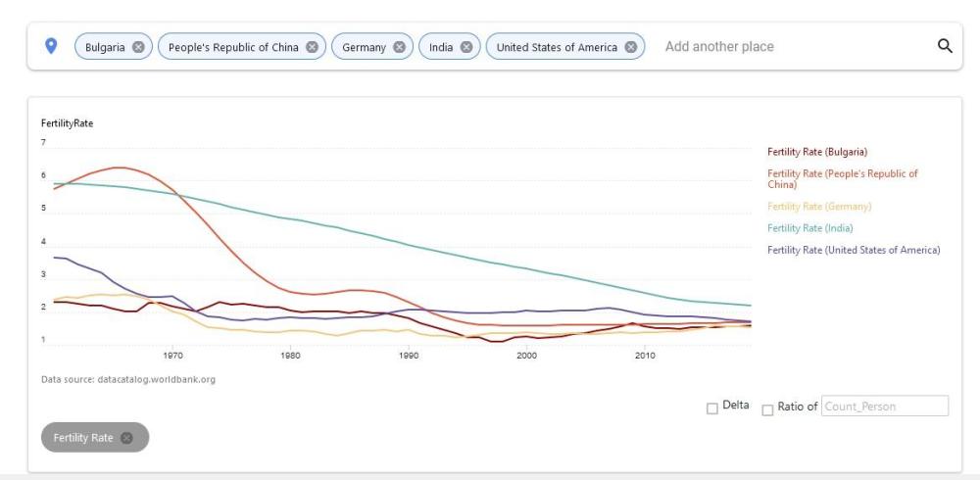The width and height of the screenshot is (980, 480).
Task: Remove the India place chip
Action: click(466, 47)
